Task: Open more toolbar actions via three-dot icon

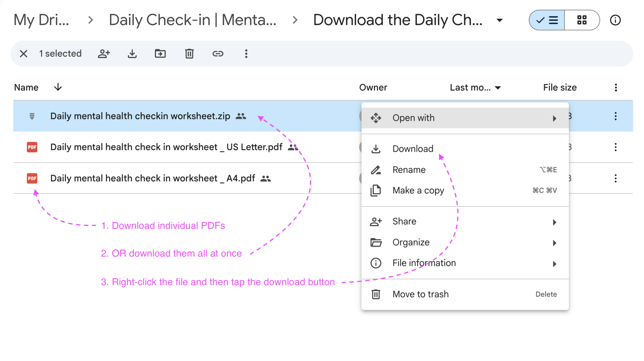Action: pyautogui.click(x=246, y=54)
